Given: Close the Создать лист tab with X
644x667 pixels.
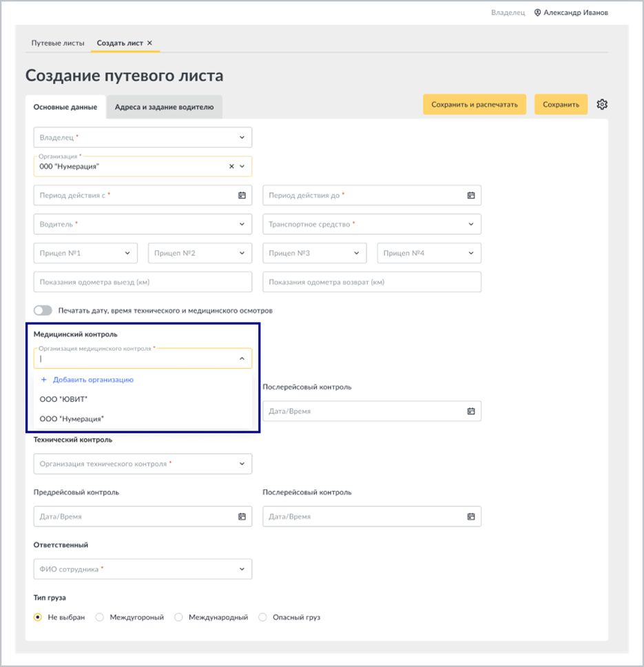Looking at the screenshot, I should click(x=149, y=43).
